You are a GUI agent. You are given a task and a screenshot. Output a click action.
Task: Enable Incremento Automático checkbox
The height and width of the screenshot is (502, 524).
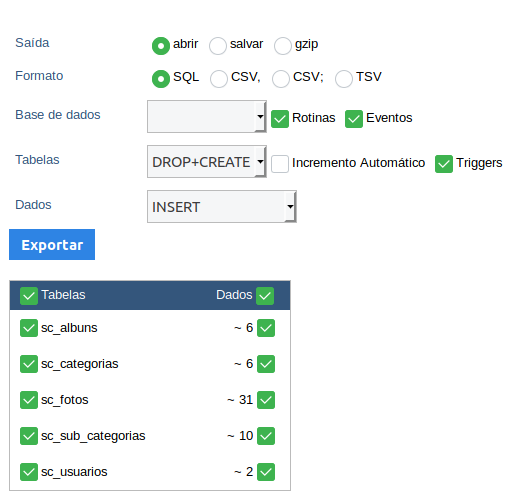[x=280, y=164]
